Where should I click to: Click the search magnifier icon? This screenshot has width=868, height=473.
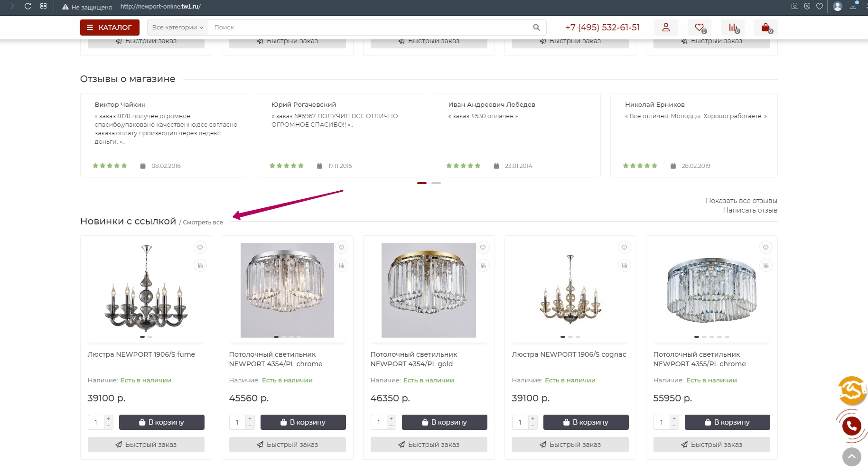pos(536,28)
